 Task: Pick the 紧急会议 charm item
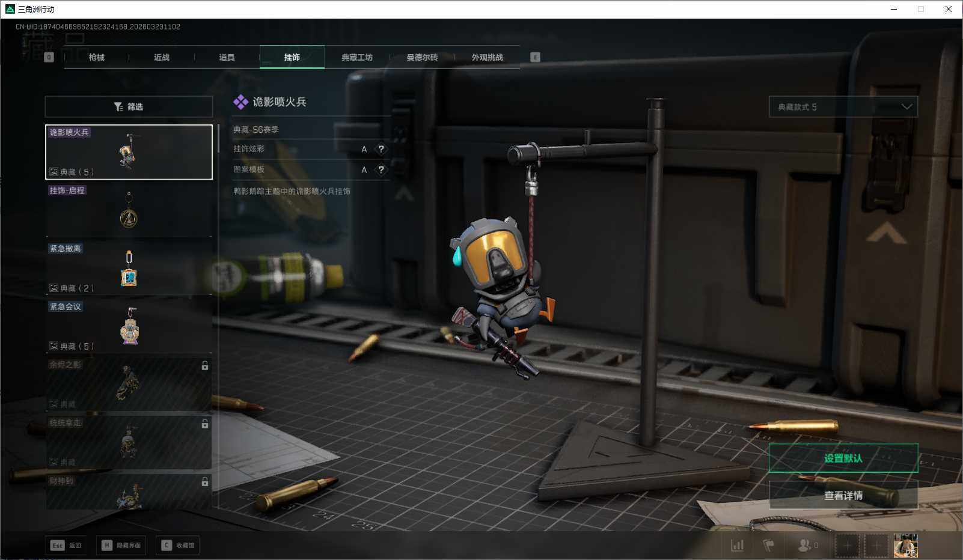coord(129,326)
